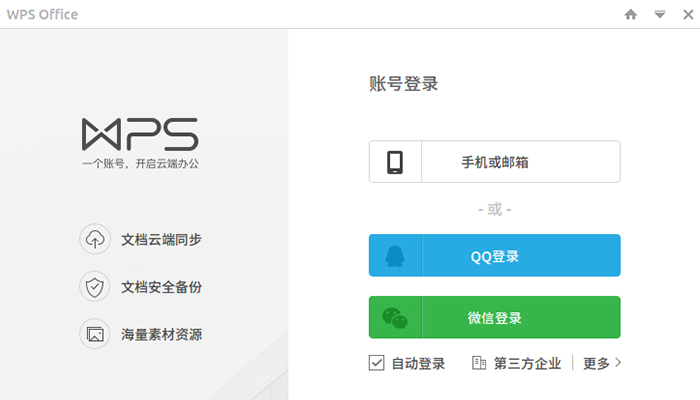Viewport: 700px width, 400px height.
Task: Open 第三方企业 login link
Action: pyautogui.click(x=527, y=363)
